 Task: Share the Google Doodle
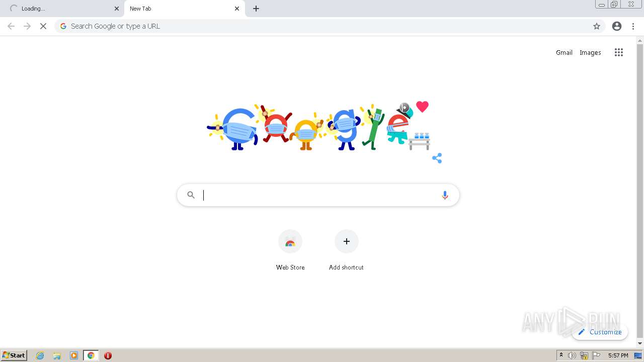[437, 158]
